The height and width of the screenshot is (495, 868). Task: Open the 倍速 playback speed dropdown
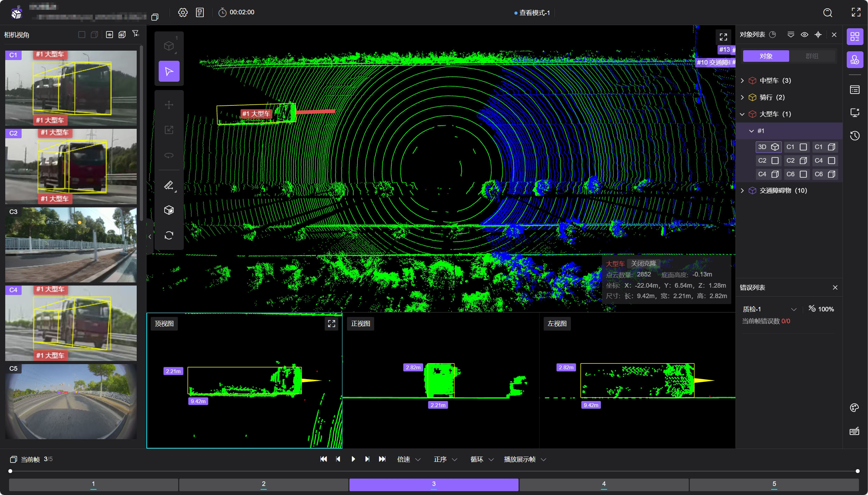point(409,459)
